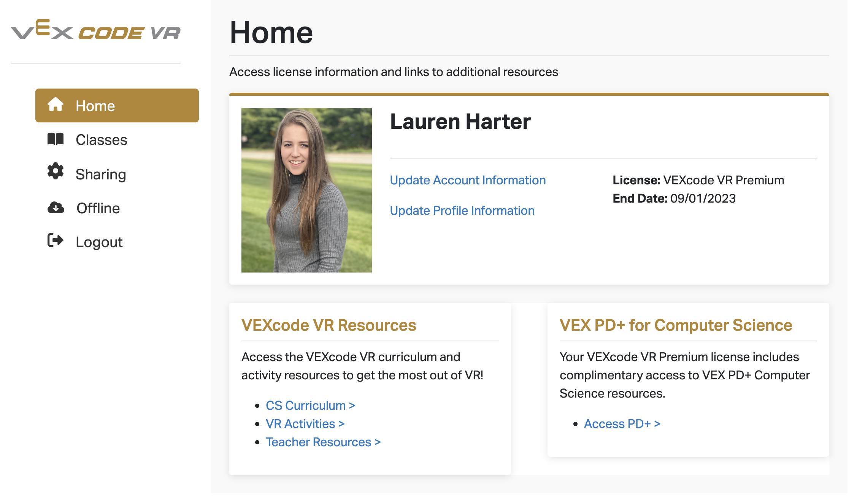The width and height of the screenshot is (857, 504).
Task: Open the VR Activities link
Action: 305,423
